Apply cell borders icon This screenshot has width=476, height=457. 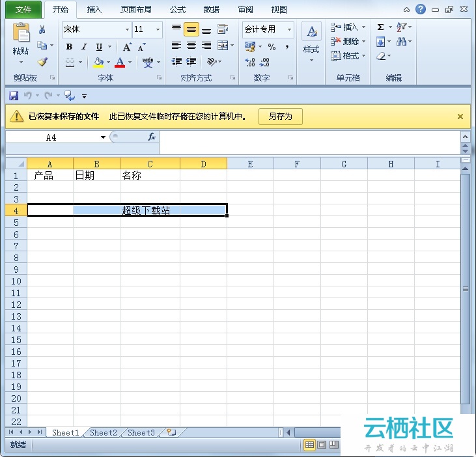point(70,62)
